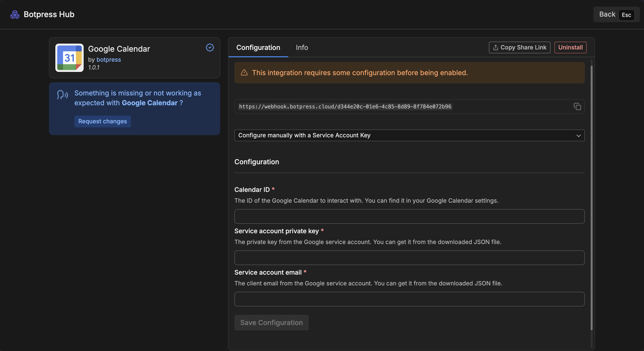Click the Uninstall button
Screen dimensions: 644x351
570,47
